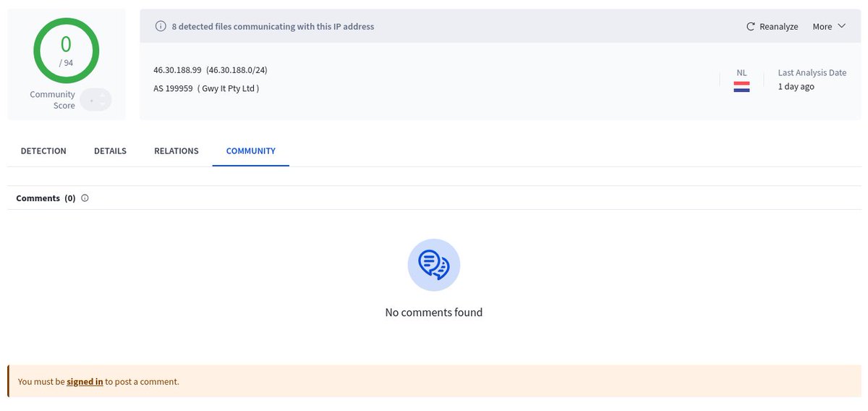Select the COMMUNITY tab
The height and width of the screenshot is (411, 868).
pyautogui.click(x=251, y=151)
